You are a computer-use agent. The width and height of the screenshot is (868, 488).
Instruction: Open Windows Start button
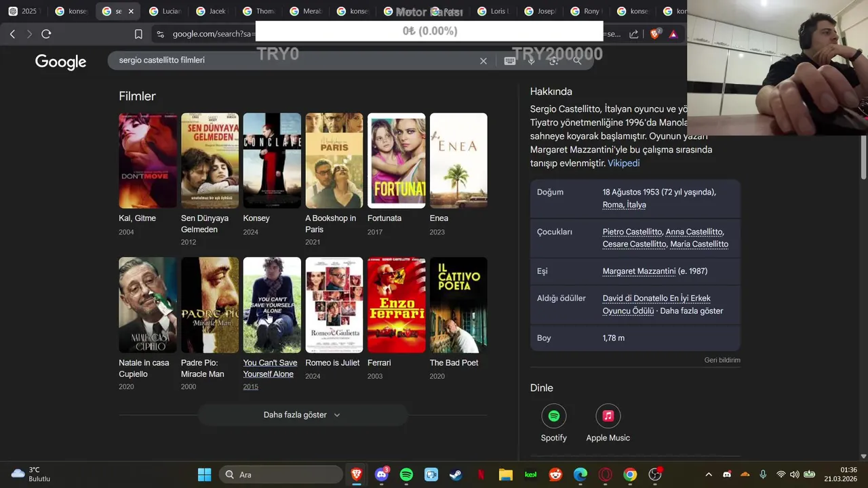click(204, 474)
